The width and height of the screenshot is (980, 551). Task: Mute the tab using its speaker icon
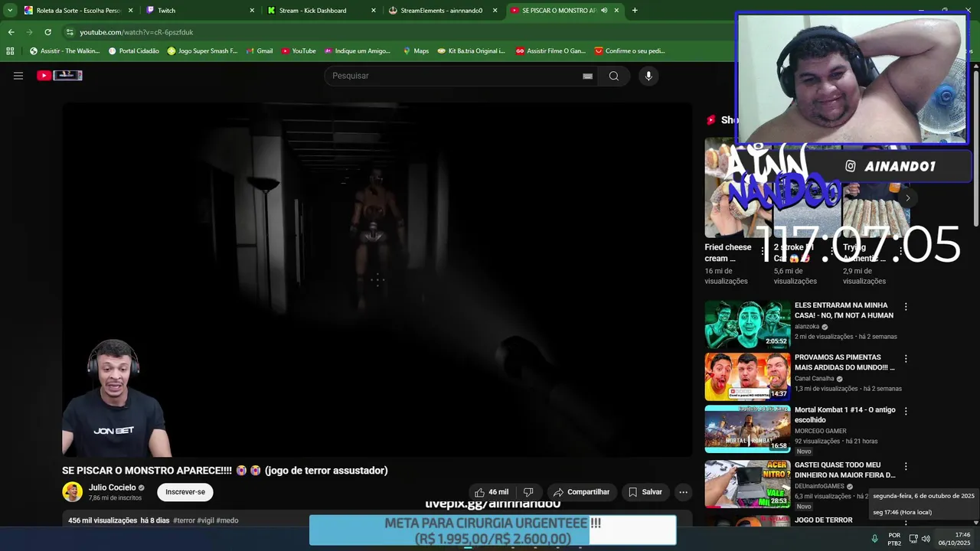604,11
